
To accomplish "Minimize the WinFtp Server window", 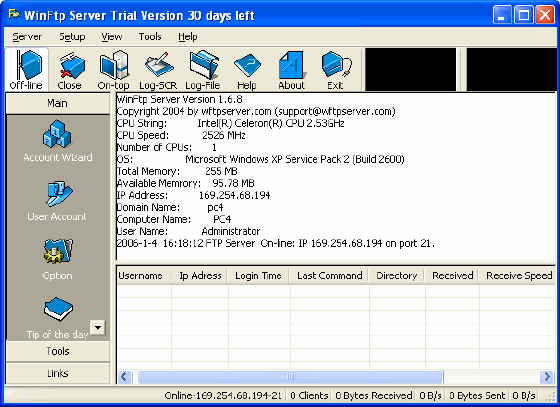I will (x=502, y=15).
